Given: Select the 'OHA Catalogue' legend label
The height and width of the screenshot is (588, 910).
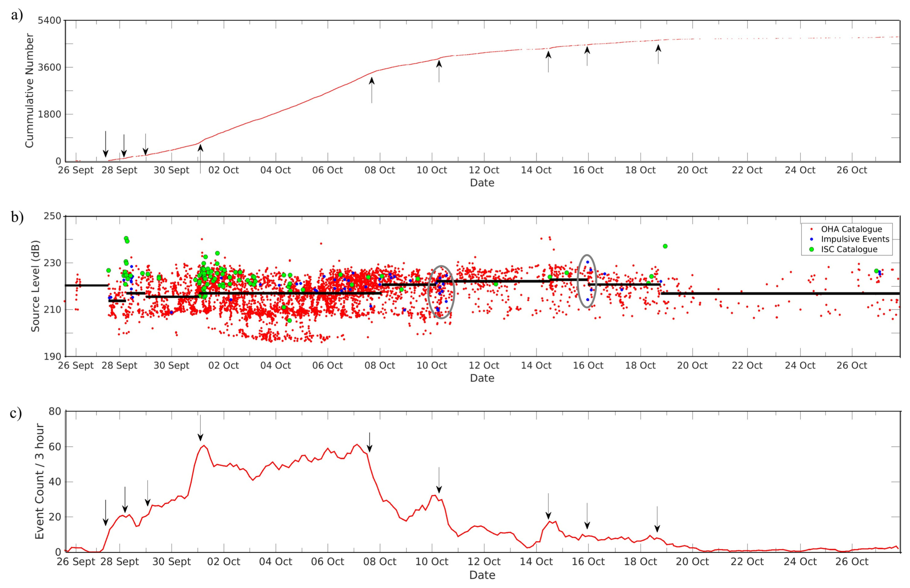Looking at the screenshot, I should pyautogui.click(x=851, y=229).
